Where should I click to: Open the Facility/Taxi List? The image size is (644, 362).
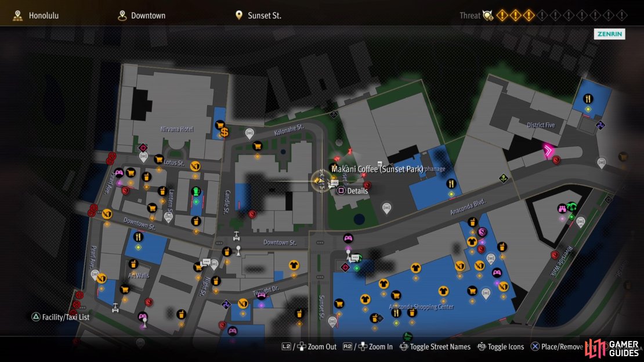(x=61, y=317)
